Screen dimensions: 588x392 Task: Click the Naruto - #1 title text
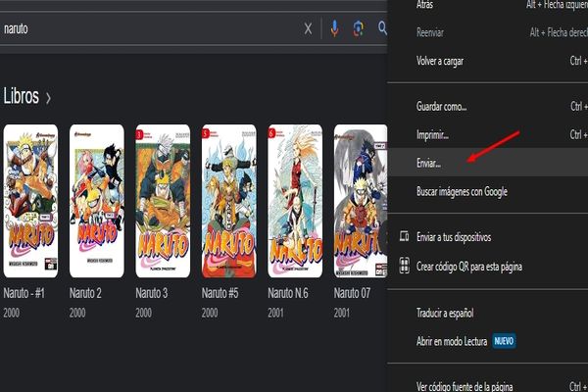(x=24, y=293)
